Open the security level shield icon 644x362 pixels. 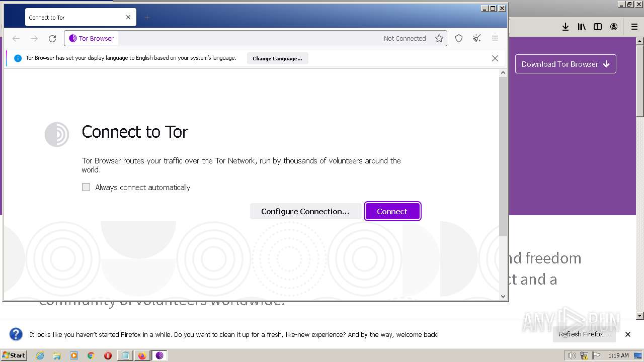coord(459,38)
